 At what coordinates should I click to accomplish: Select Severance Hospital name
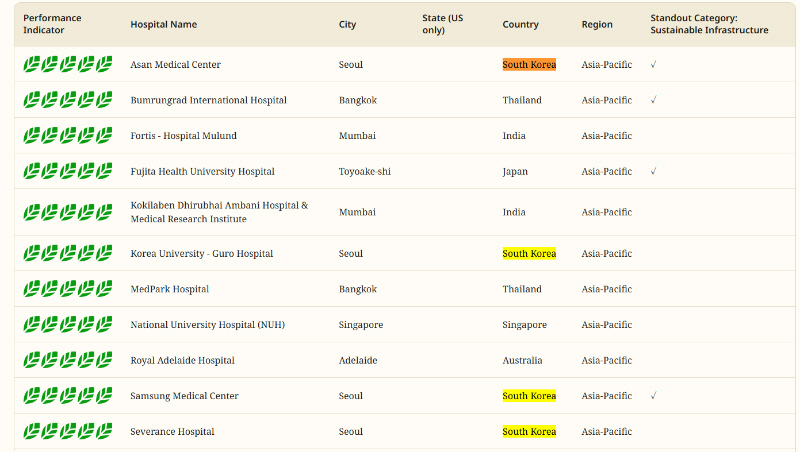pyautogui.click(x=172, y=432)
